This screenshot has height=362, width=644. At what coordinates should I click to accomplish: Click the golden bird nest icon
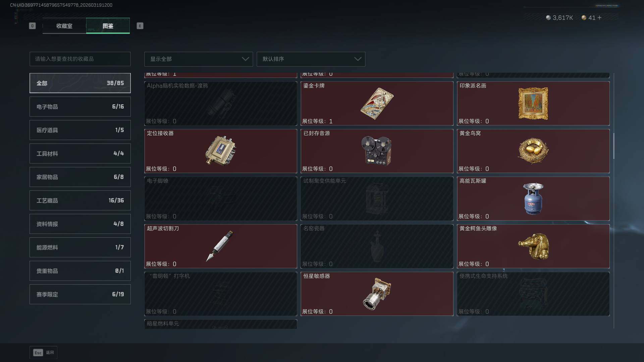[533, 151]
